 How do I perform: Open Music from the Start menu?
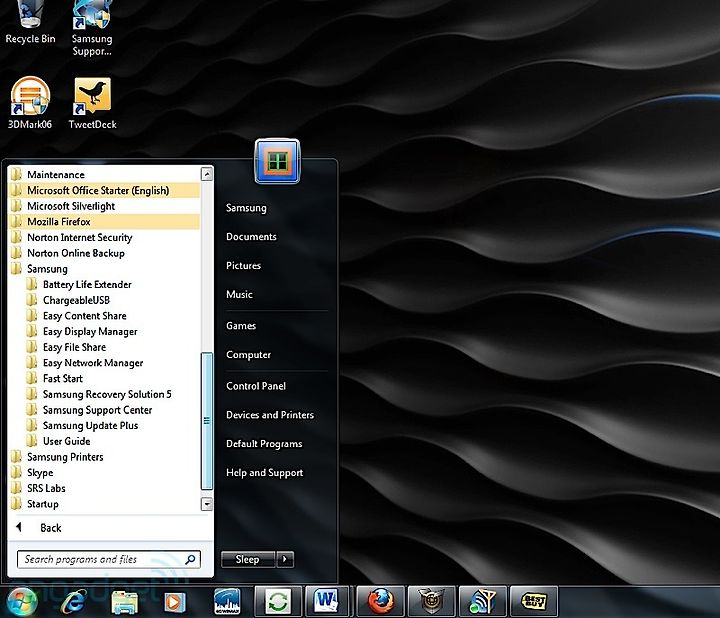coord(239,294)
